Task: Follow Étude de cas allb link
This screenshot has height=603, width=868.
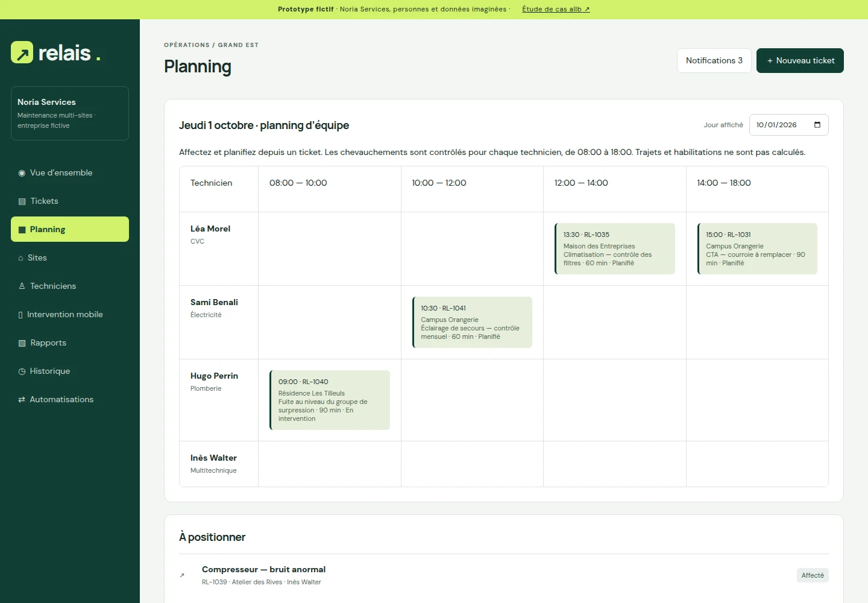Action: 556,9
